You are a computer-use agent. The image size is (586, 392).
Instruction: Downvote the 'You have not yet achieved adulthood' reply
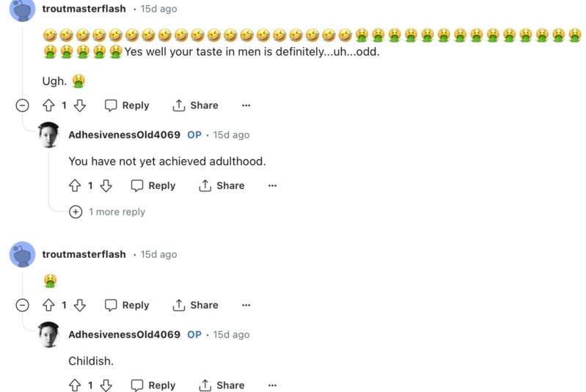[106, 185]
